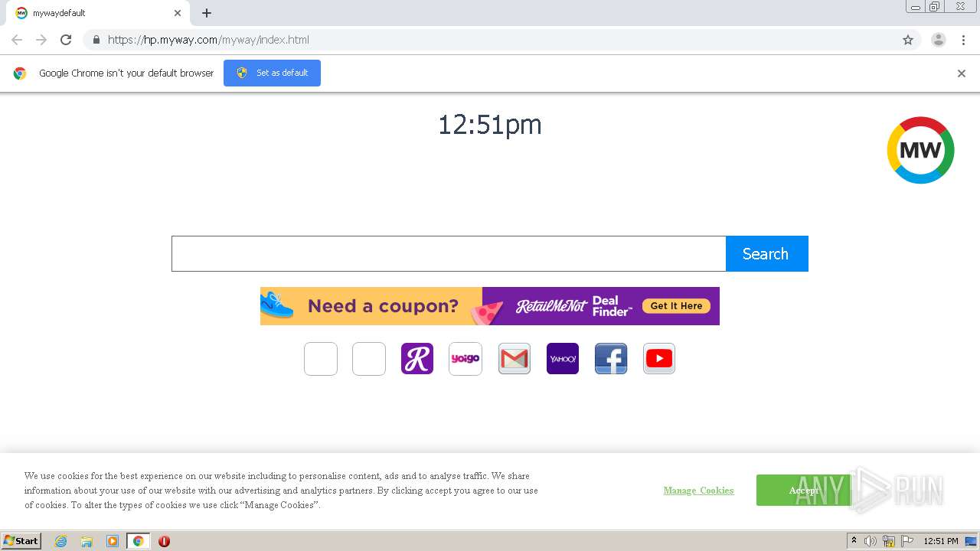
Task: Click the Action Center flag icon
Action: coord(907,541)
